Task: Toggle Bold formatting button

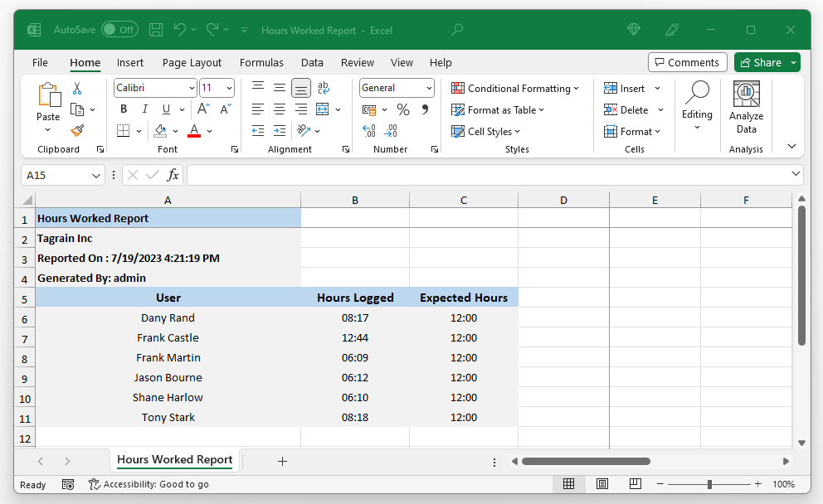Action: (124, 109)
